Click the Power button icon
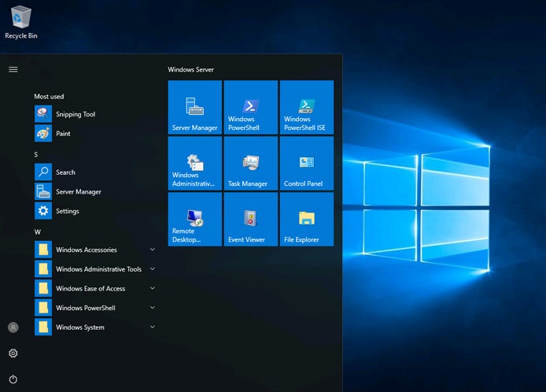This screenshot has height=392, width=546. (13, 379)
